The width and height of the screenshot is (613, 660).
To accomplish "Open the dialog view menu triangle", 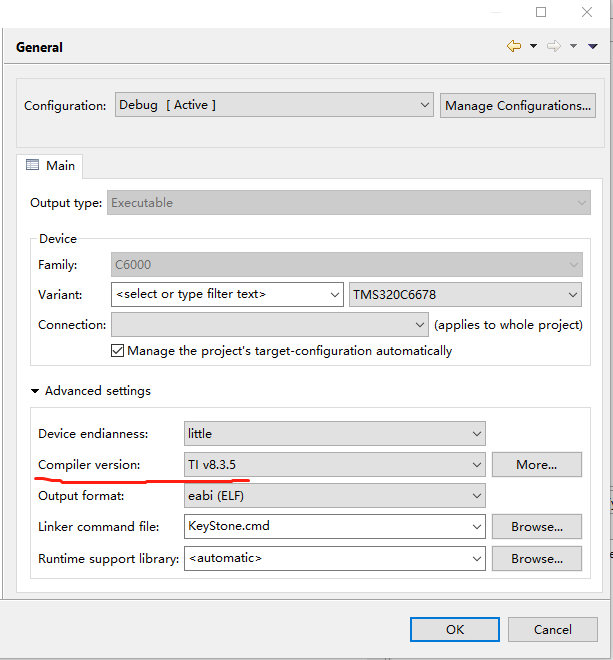I will [593, 46].
